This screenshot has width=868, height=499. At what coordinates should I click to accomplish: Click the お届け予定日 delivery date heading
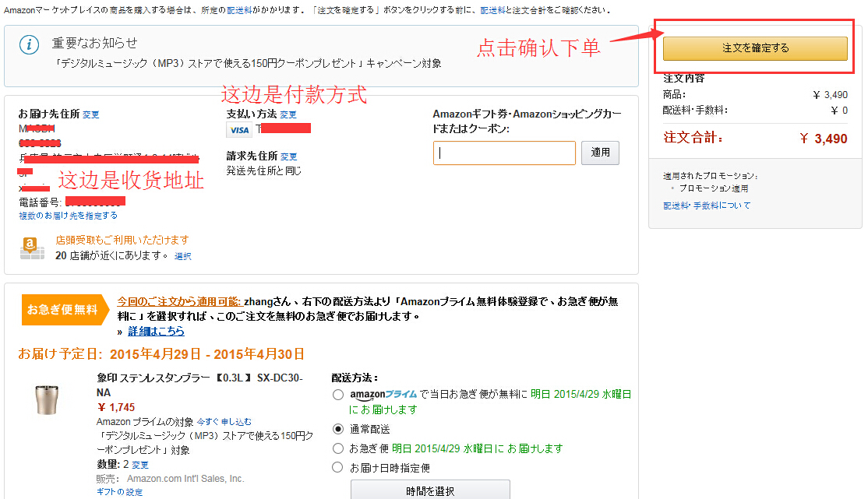tap(161, 354)
